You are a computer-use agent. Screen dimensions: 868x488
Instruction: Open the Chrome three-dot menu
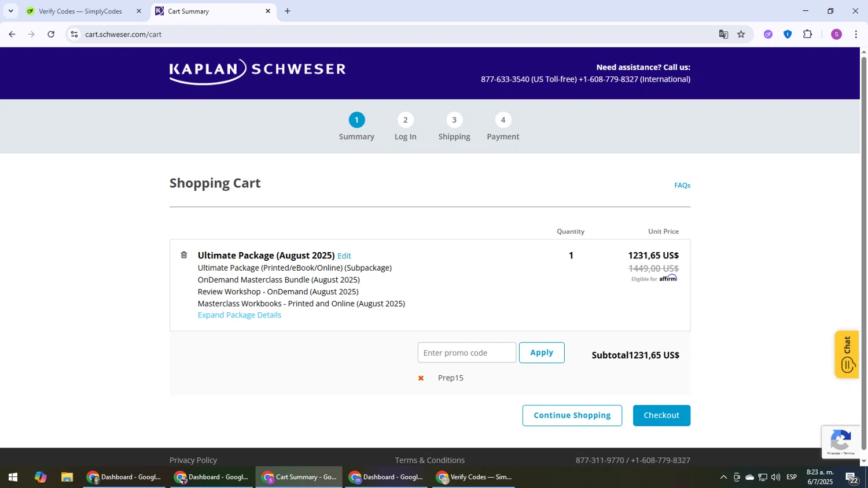(x=856, y=34)
